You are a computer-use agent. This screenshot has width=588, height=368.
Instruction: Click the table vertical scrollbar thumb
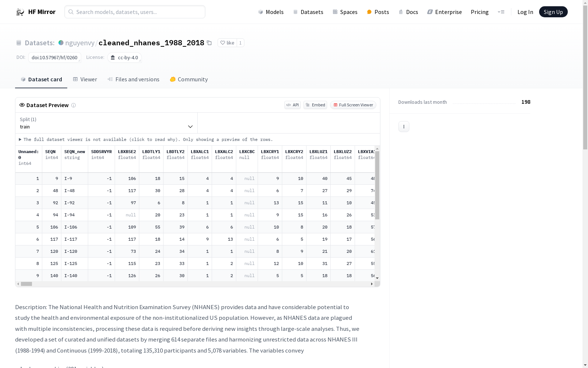pos(377,185)
